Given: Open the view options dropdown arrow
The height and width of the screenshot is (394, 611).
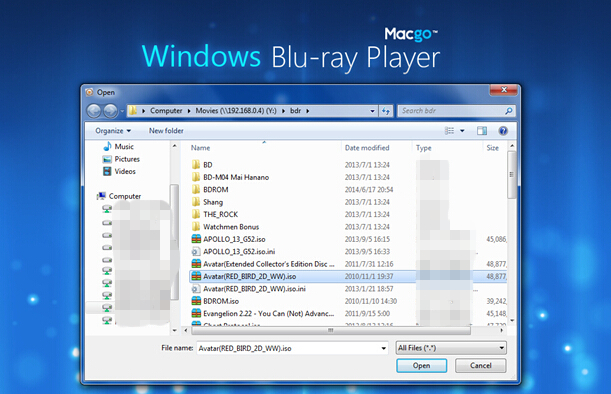Looking at the screenshot, I should click(462, 131).
